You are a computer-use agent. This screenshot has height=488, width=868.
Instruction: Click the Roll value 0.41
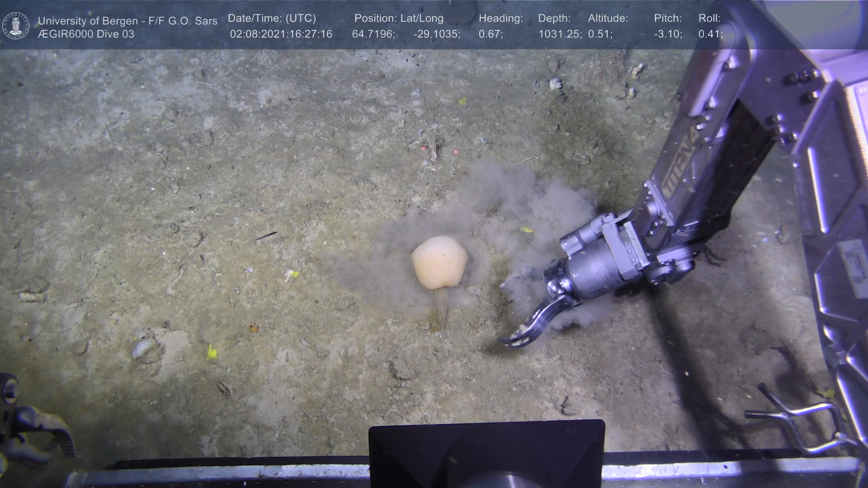click(x=710, y=34)
